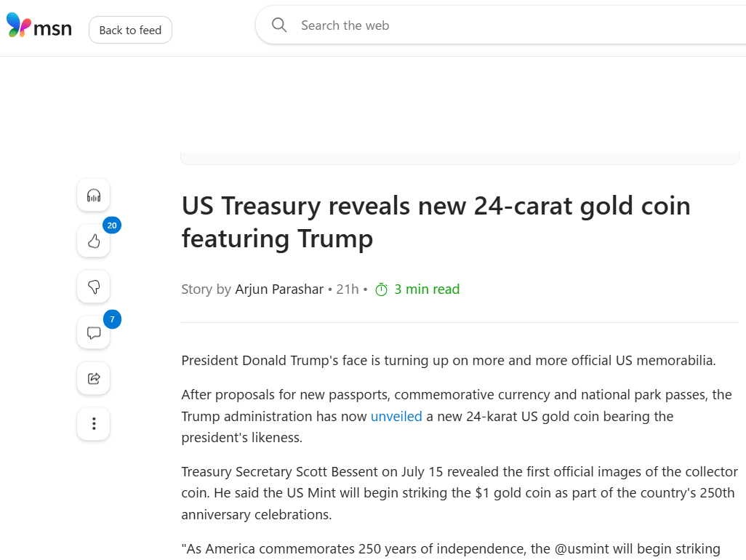Open more options three-dot menu
Viewport: 746px width, 560px height.
[94, 423]
